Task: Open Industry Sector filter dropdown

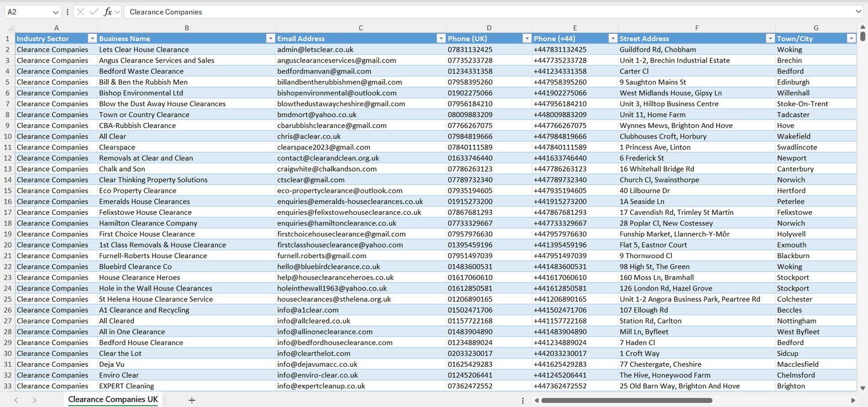Action: point(92,38)
